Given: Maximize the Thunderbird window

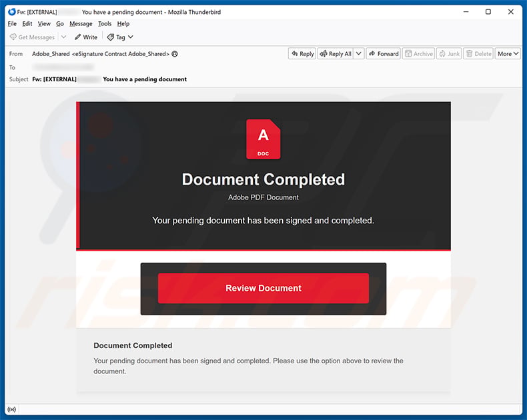Looking at the screenshot, I should [488, 12].
